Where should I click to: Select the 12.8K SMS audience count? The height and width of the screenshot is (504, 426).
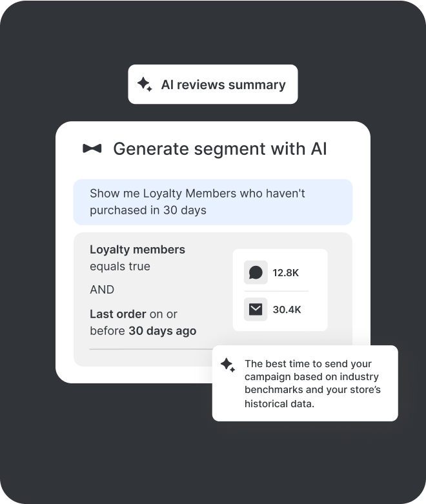pyautogui.click(x=286, y=272)
